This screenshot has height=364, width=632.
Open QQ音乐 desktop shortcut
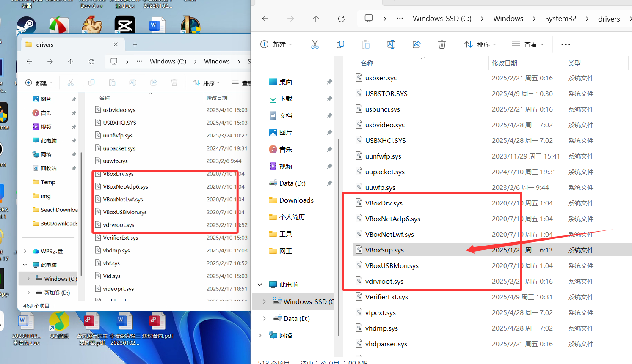coord(59,326)
